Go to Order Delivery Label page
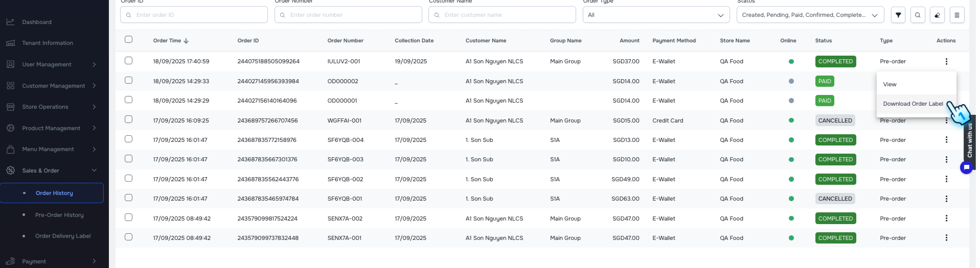 tap(63, 236)
